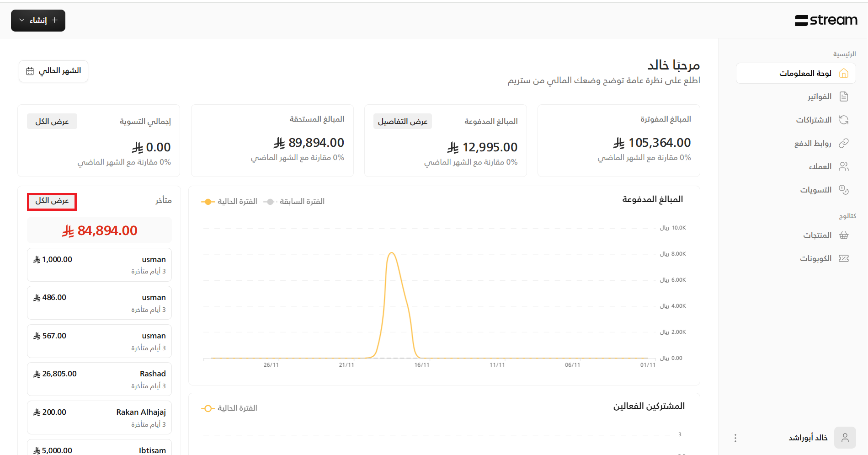The image size is (868, 455).
Task: Toggle الفترة الحالية series in paid chart legend
Action: (x=229, y=202)
